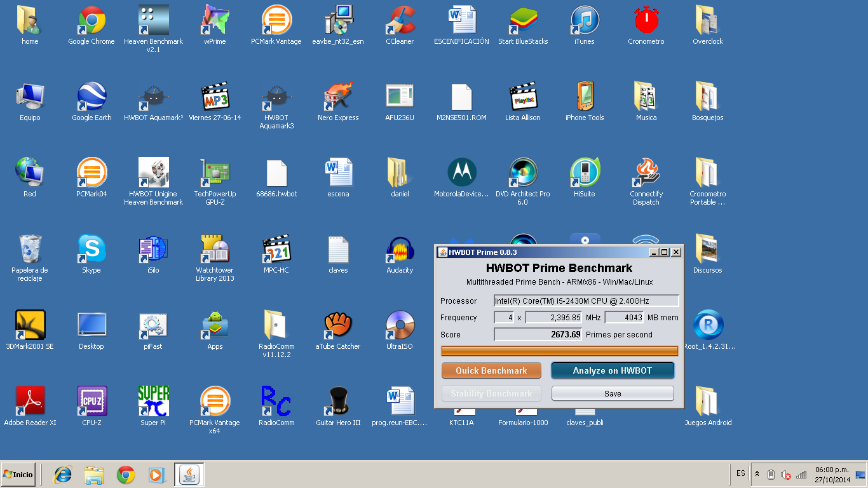Launch HWBOT Unigine Heaven Benchmark icon
Screen dimensions: 868x488
(153, 181)
